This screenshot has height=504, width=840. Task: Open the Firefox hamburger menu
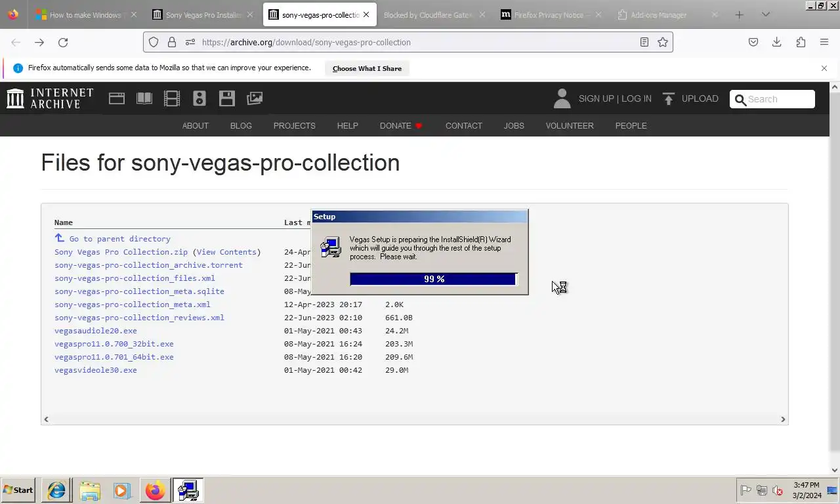824,42
